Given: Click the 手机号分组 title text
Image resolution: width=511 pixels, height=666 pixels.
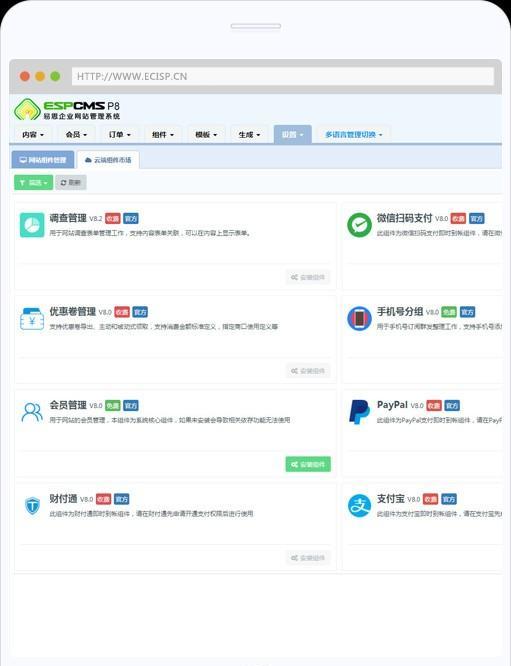Looking at the screenshot, I should (x=400, y=312).
